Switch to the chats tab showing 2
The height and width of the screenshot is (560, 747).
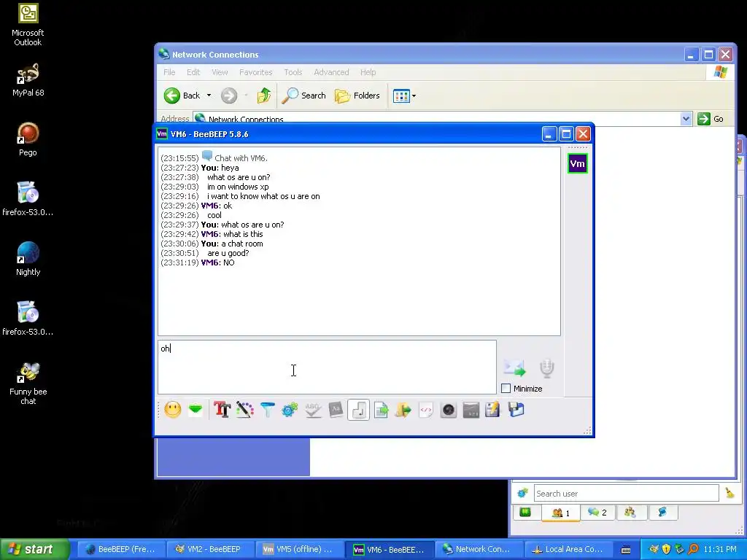[x=597, y=513]
